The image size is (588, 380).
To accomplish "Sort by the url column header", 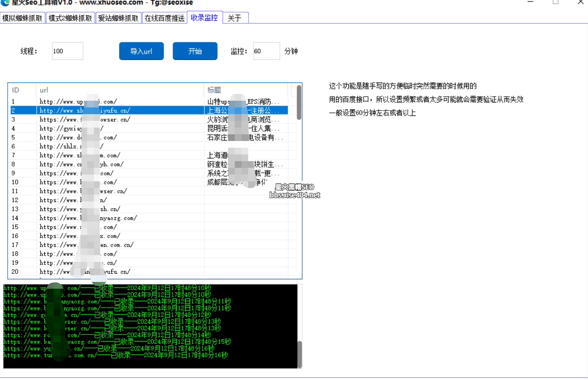I will click(x=120, y=90).
